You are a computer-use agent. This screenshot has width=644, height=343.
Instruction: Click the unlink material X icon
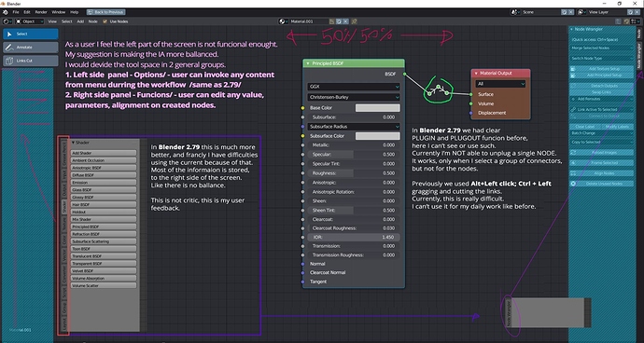point(345,21)
